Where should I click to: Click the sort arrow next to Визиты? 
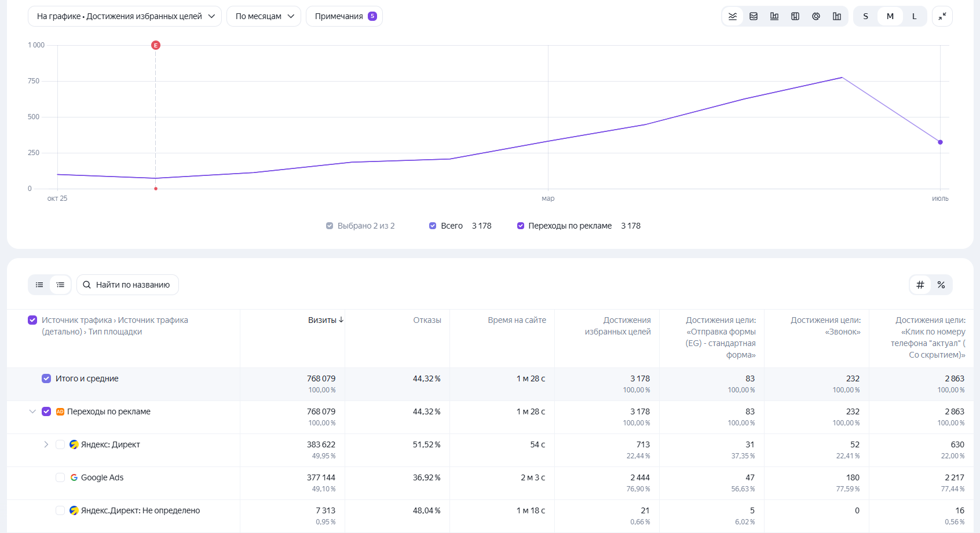point(341,319)
